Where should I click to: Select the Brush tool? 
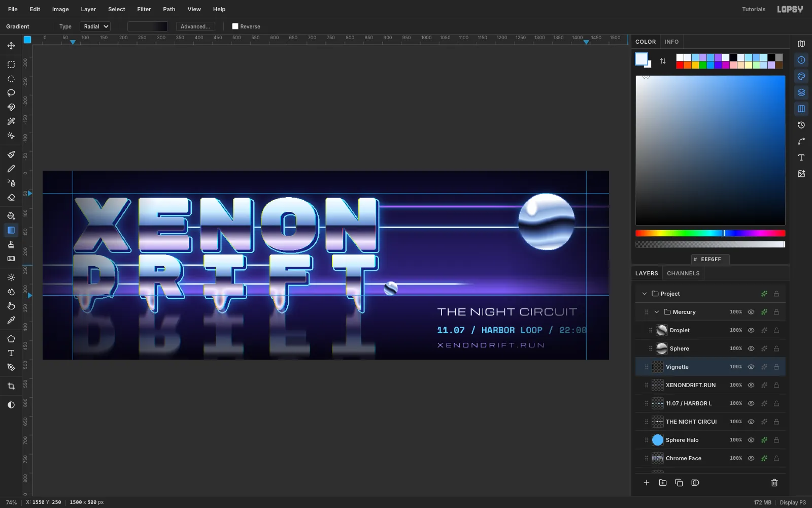(x=11, y=154)
